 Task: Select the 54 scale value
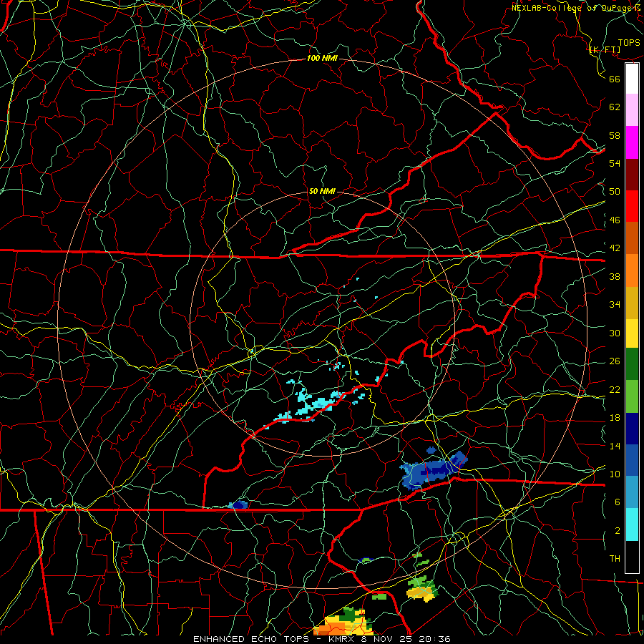click(x=615, y=163)
